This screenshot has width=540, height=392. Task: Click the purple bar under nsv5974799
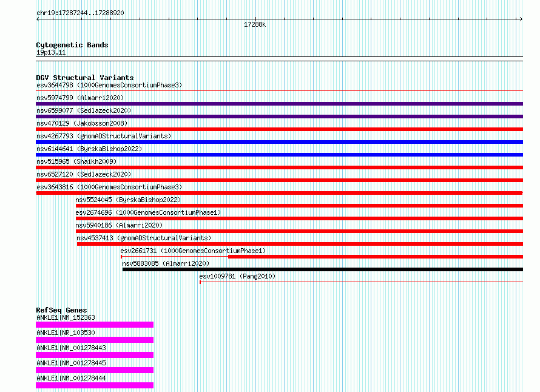pos(279,104)
